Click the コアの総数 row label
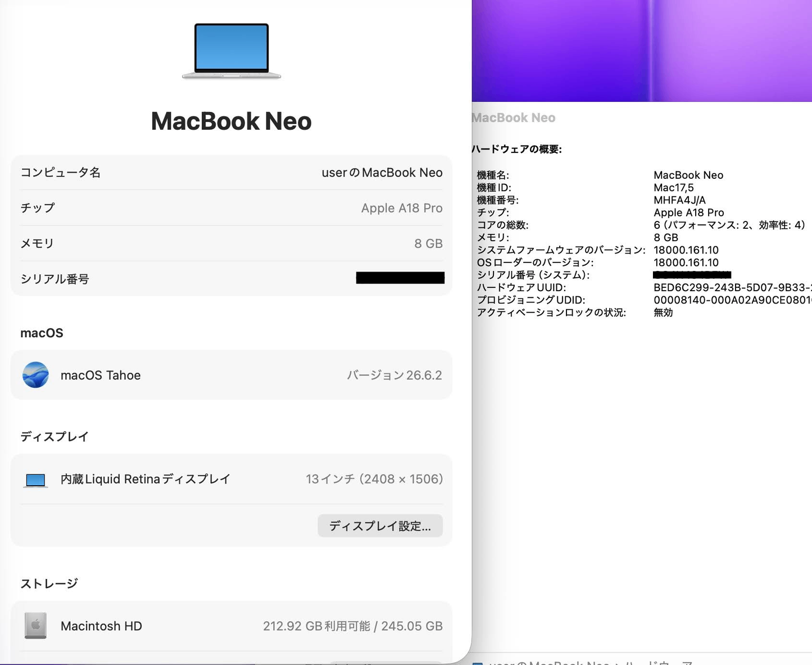 (x=503, y=225)
